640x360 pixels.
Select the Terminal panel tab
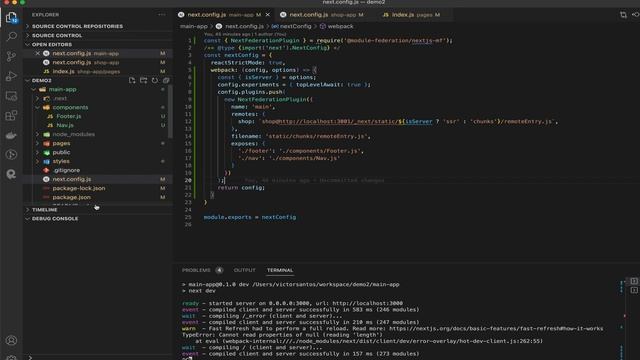click(280, 270)
